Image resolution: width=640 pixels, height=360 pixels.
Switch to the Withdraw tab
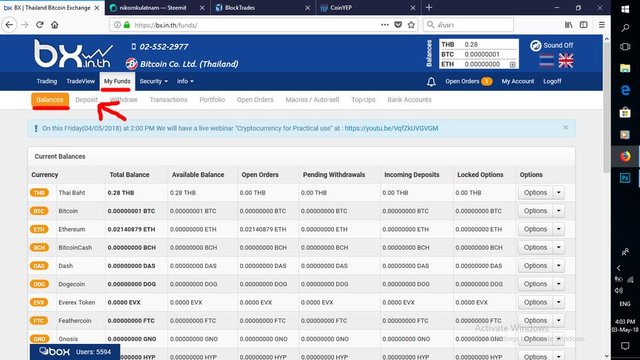(124, 100)
